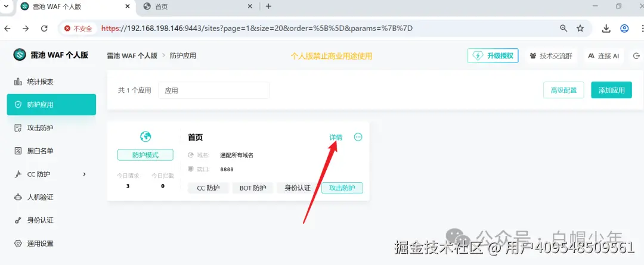The image size is (644, 265).
Task: Click the 黑白名单 sidebar icon
Action: pos(18,151)
